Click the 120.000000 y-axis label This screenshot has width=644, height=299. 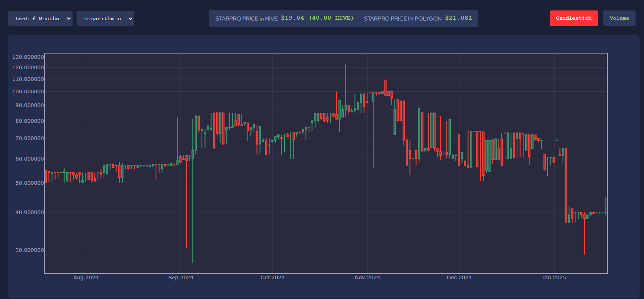pyautogui.click(x=28, y=68)
